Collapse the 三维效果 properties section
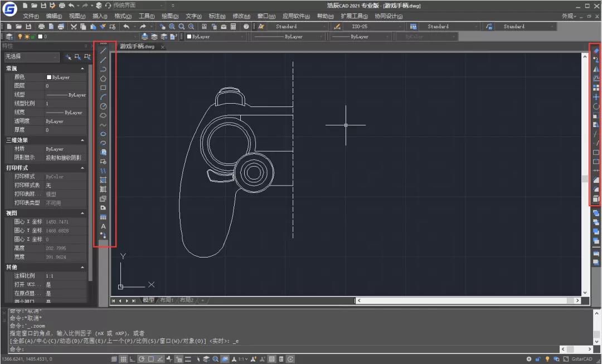Image resolution: width=602 pixels, height=364 pixels. (x=82, y=140)
